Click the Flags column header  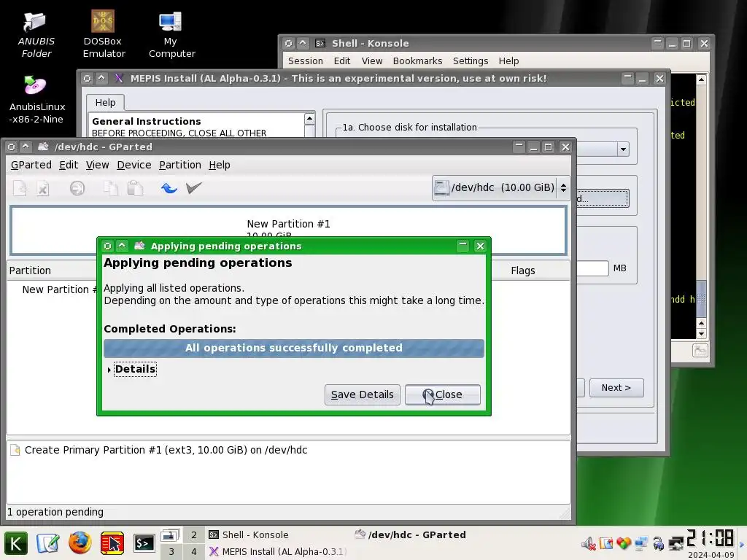(x=522, y=271)
